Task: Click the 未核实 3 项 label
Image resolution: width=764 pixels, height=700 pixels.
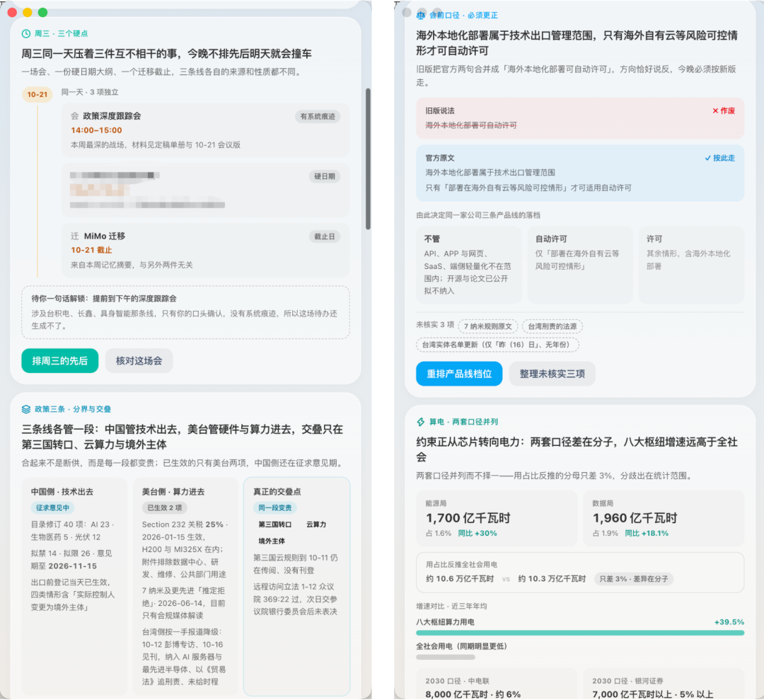Action: (435, 325)
